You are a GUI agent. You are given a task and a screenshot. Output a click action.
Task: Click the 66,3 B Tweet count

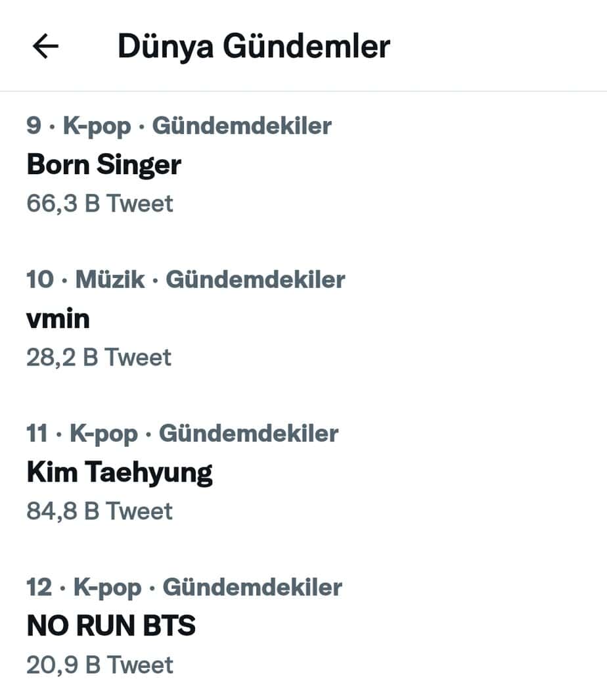(100, 204)
